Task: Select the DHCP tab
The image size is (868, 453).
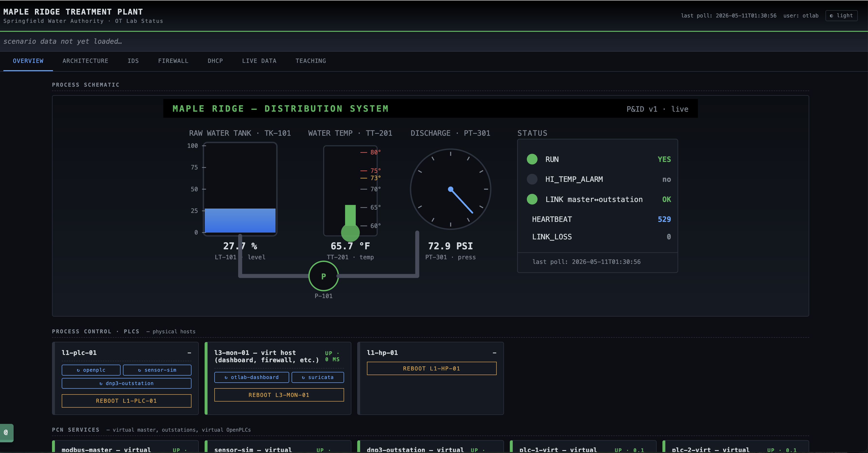Action: pos(215,61)
